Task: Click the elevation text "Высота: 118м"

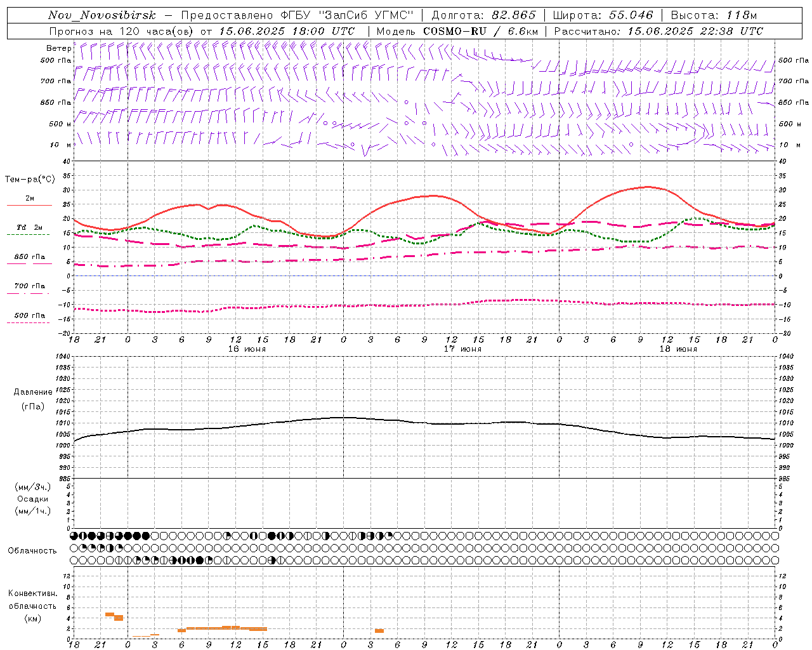Action: point(714,15)
